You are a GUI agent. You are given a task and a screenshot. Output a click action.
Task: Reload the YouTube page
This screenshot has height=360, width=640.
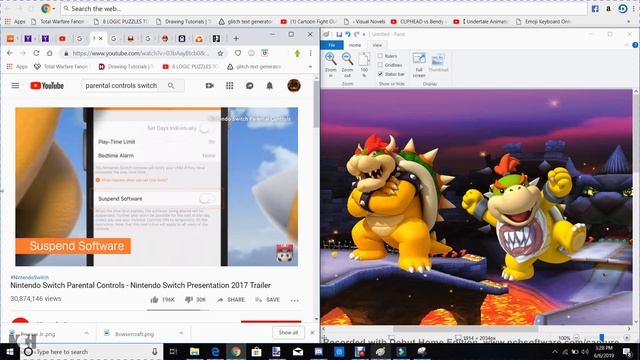coord(36,53)
